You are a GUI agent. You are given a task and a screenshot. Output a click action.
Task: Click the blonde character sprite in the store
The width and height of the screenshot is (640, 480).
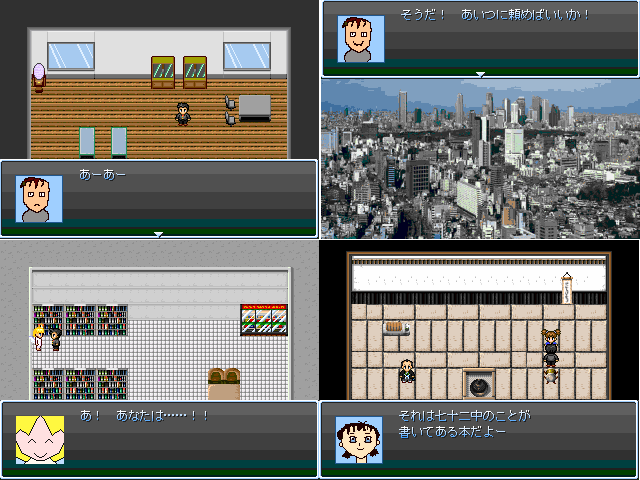pyautogui.click(x=39, y=338)
